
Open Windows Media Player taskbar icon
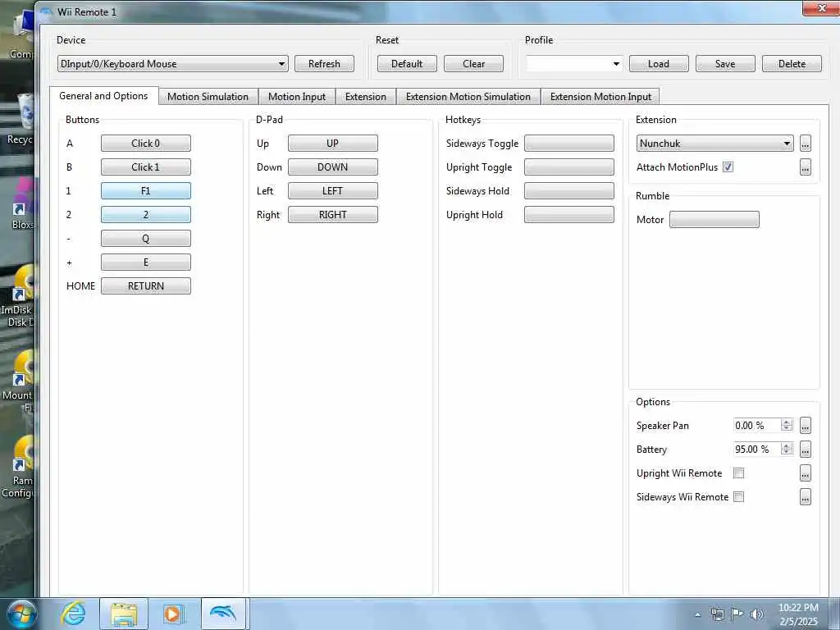click(x=172, y=614)
